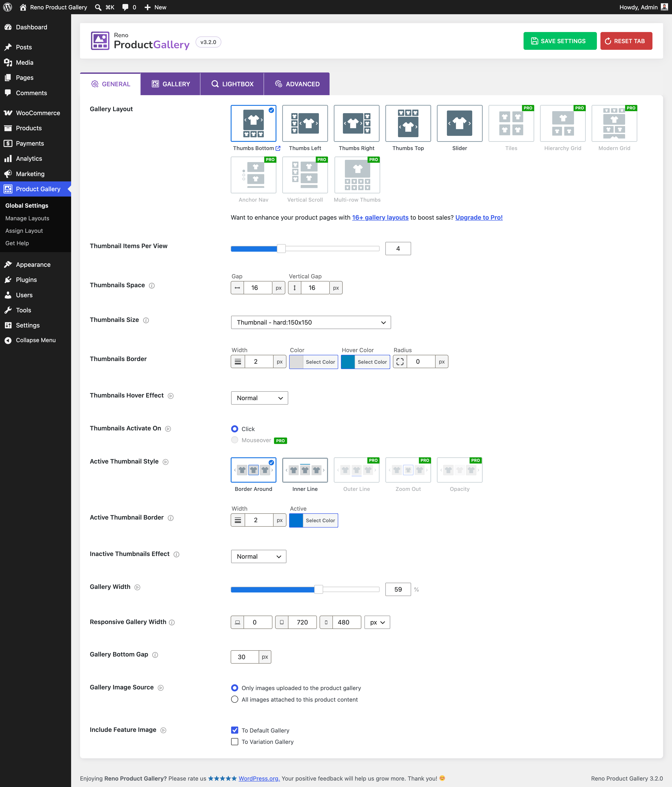Follow the Upgrade to Pro! link
This screenshot has height=787, width=672.
click(479, 217)
